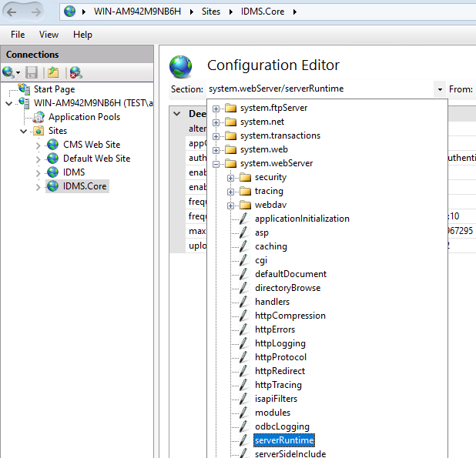The height and width of the screenshot is (458, 476).
Task: Expand the system.web node
Action: coord(216,150)
